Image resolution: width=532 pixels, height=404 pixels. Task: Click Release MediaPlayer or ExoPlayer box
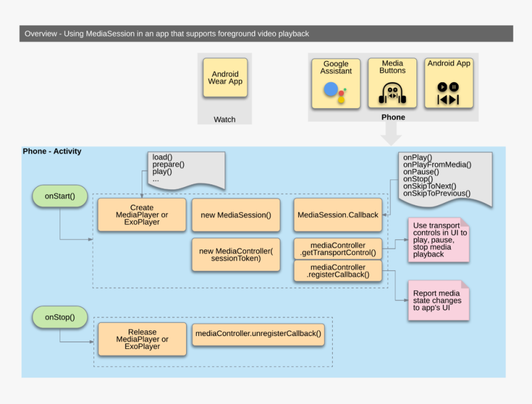[x=142, y=339]
